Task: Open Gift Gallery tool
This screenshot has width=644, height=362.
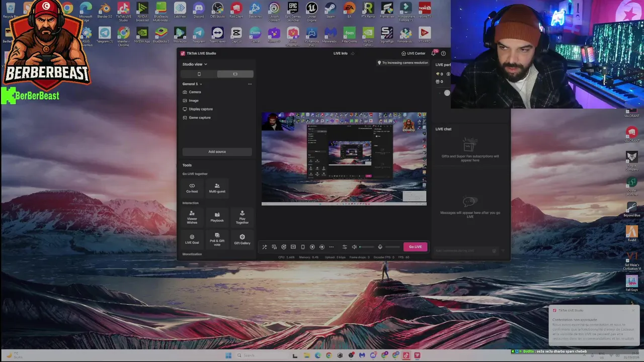Action: click(242, 239)
